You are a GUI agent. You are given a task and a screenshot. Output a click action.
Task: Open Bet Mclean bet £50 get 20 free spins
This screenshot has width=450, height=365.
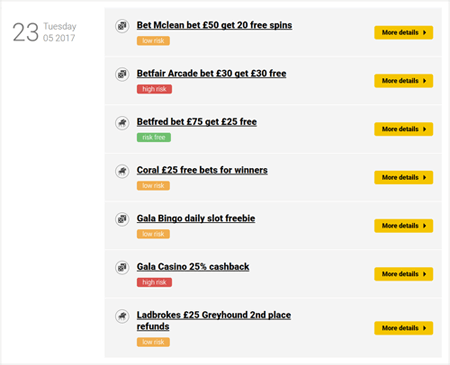[214, 25]
